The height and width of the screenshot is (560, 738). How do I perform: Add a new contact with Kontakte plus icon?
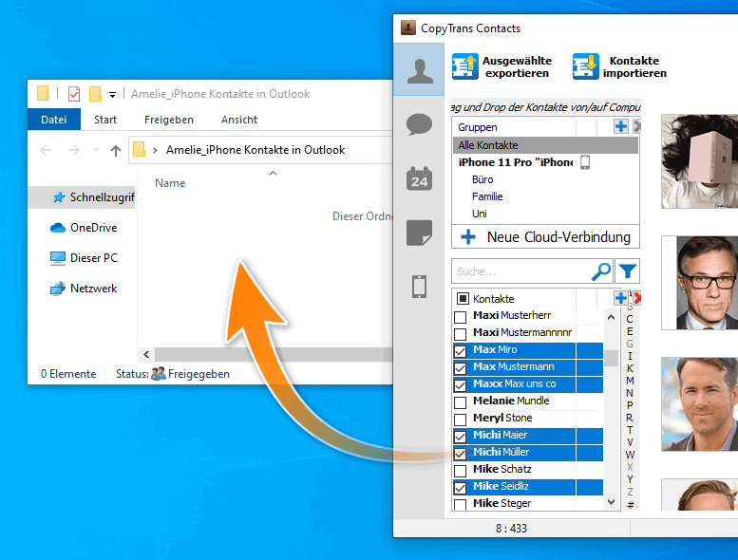point(620,298)
